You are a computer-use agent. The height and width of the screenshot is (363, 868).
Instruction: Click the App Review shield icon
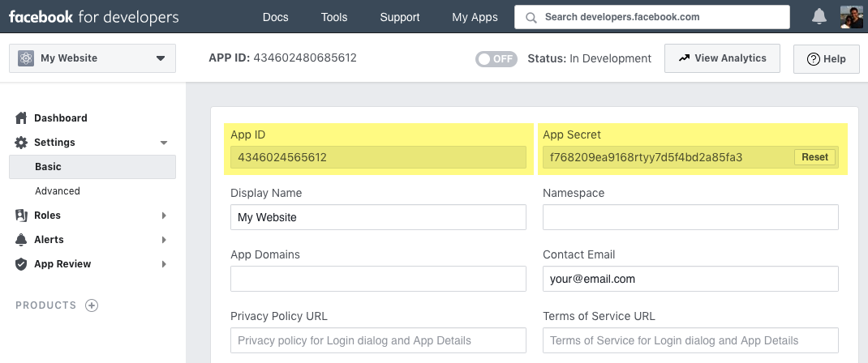click(21, 263)
